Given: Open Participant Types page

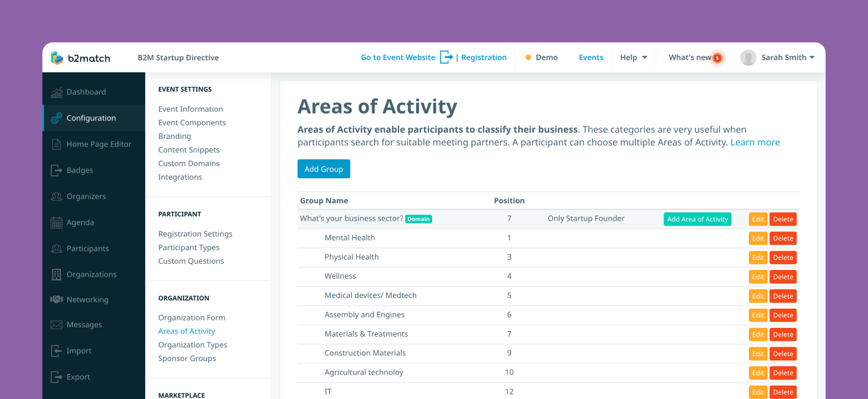Looking at the screenshot, I should pos(189,248).
